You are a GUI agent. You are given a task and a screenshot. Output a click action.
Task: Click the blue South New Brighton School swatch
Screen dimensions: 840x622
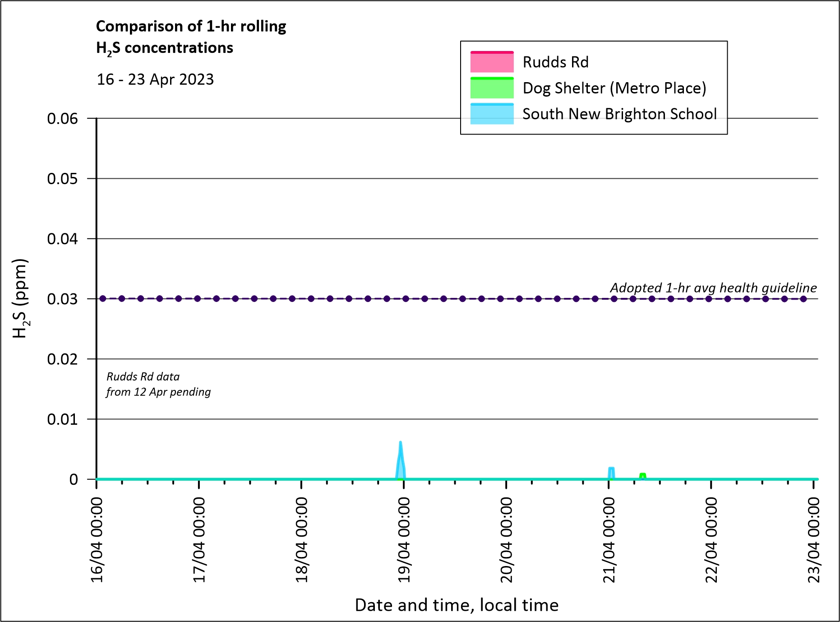[492, 114]
